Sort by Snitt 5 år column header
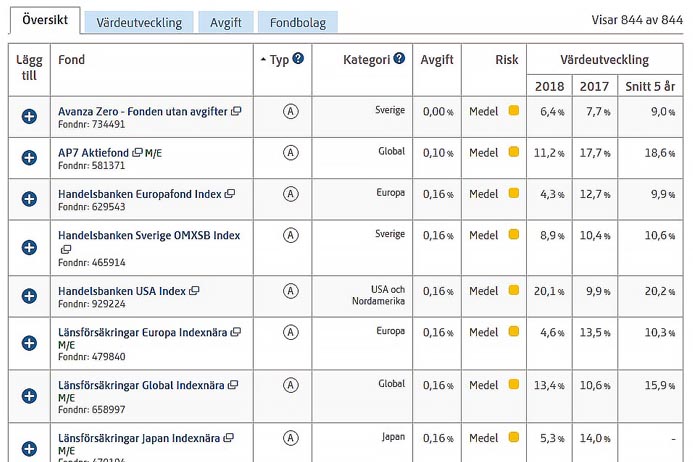This screenshot has width=693, height=462. pyautogui.click(x=650, y=86)
